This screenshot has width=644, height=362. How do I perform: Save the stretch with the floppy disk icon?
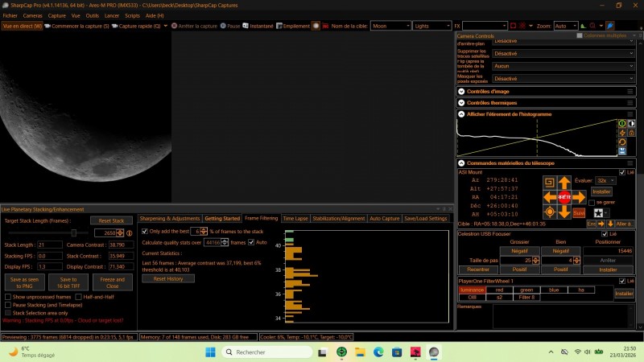tap(622, 151)
